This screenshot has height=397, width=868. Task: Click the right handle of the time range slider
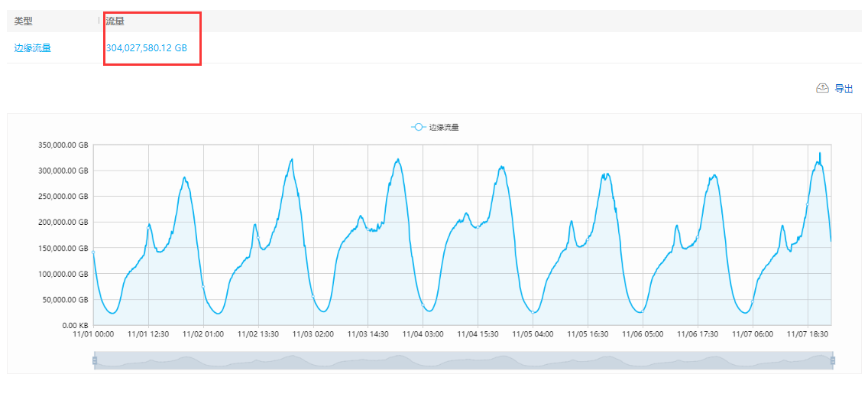coord(832,360)
